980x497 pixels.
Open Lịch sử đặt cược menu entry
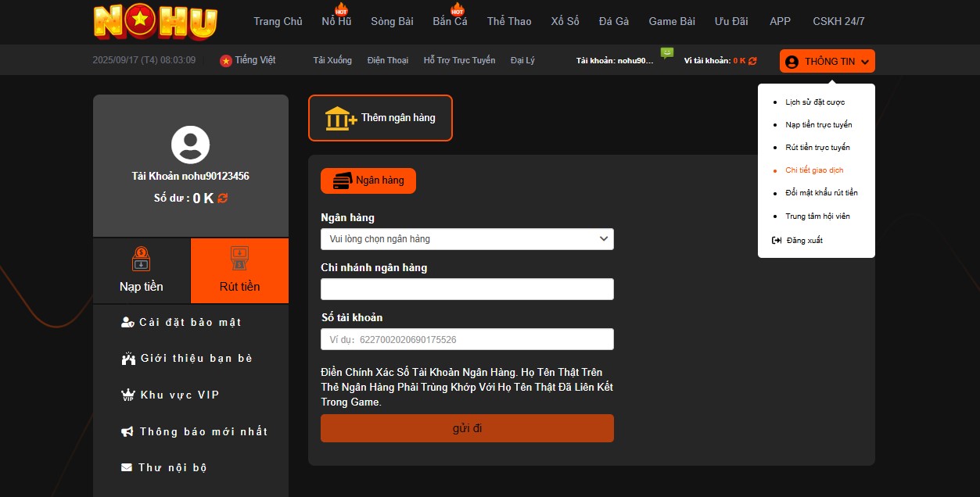click(x=815, y=102)
